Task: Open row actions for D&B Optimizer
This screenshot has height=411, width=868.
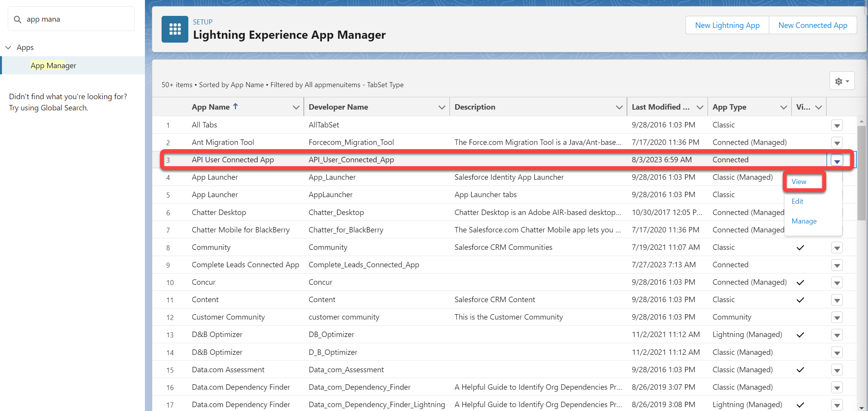Action: [x=837, y=335]
